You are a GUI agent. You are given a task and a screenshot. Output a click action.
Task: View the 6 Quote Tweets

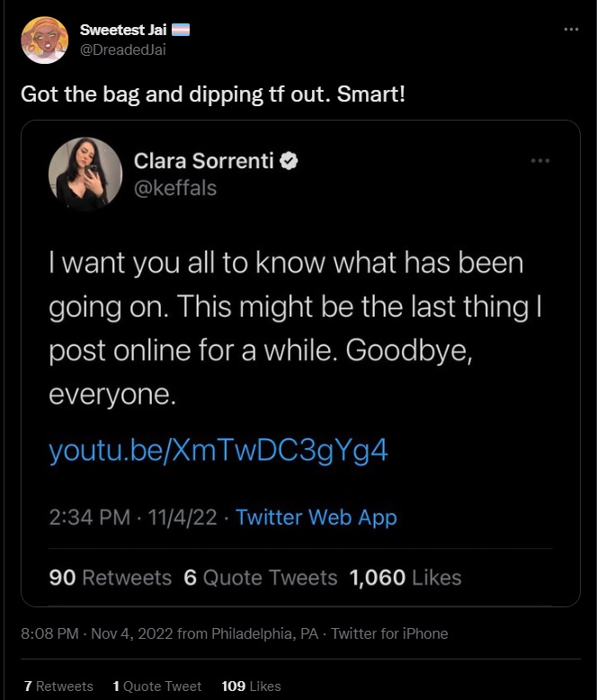coord(261,578)
